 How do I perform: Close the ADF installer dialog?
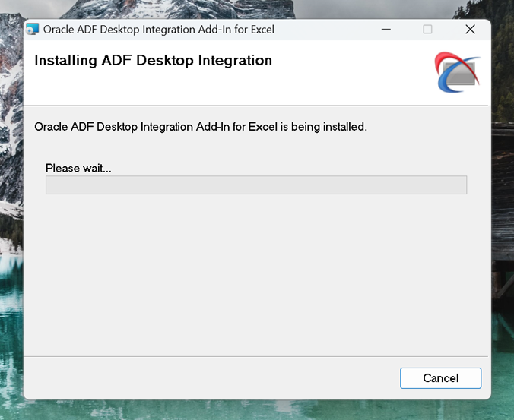(470, 30)
